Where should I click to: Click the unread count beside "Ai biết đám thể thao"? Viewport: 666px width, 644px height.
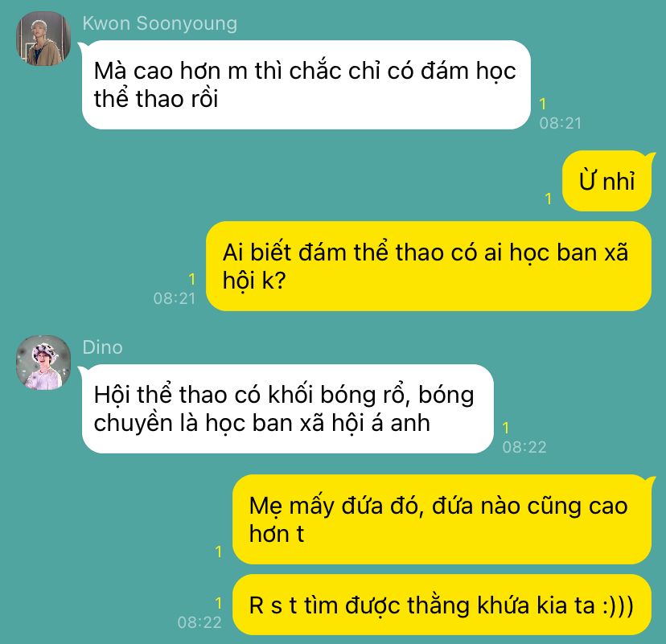192,279
